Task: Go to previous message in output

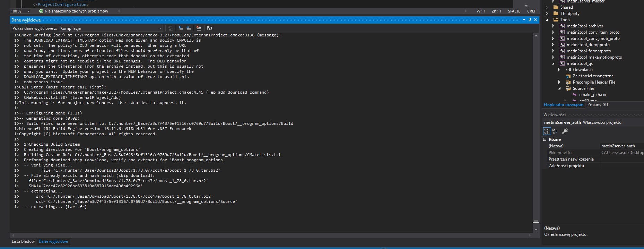Action: [x=181, y=28]
